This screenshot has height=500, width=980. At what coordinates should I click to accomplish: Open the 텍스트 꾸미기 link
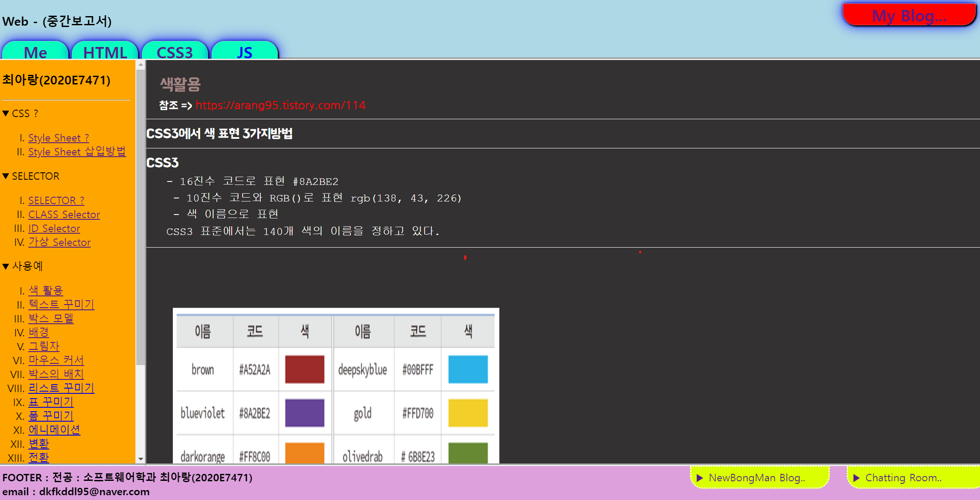pos(61,305)
